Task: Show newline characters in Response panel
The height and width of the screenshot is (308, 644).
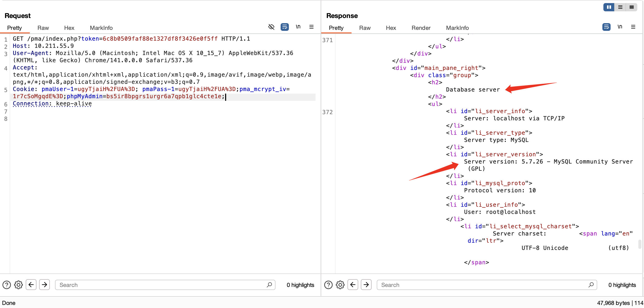Action: 620,27
